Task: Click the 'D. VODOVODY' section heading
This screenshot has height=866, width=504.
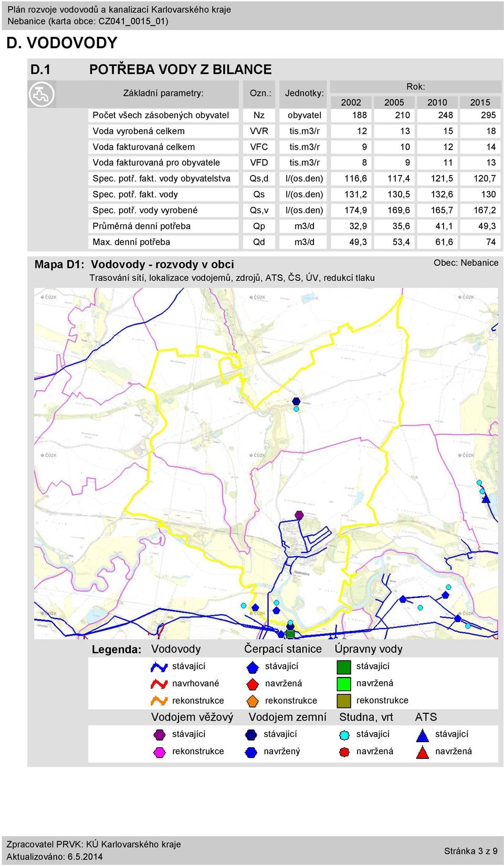Action: [x=62, y=43]
